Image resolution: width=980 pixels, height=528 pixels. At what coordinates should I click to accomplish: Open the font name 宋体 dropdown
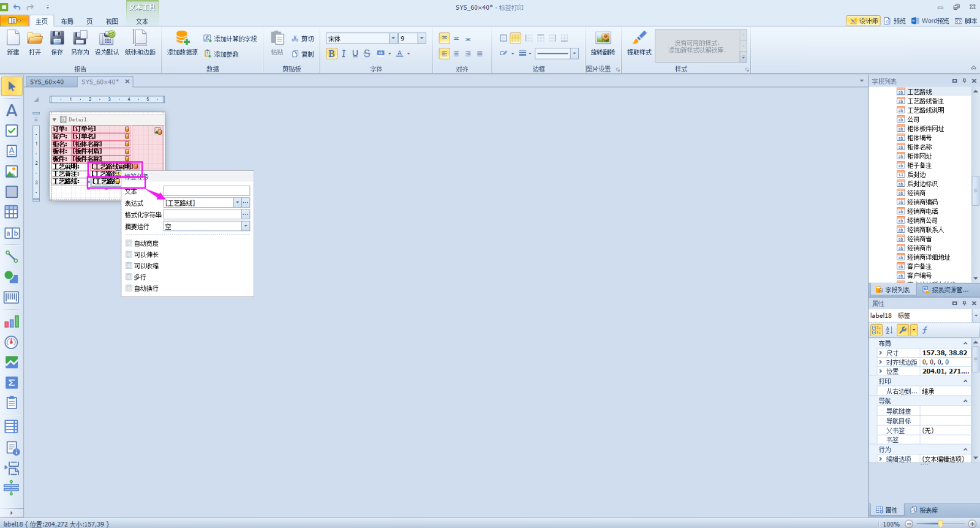tap(393, 39)
